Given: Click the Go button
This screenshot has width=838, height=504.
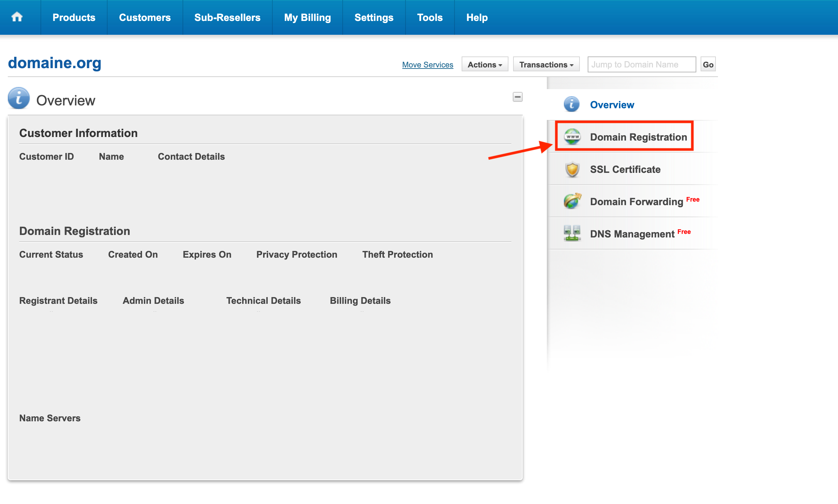Looking at the screenshot, I should click(x=708, y=64).
